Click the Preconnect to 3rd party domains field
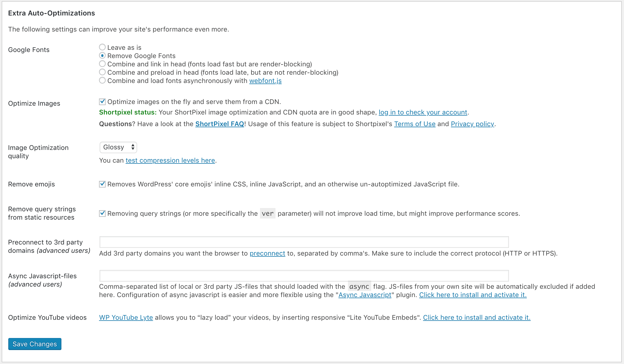This screenshot has height=364, width=624. pos(304,242)
